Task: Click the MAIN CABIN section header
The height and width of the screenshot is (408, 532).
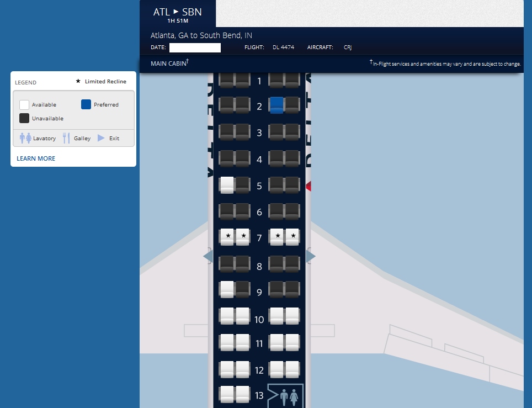Action: [169, 63]
